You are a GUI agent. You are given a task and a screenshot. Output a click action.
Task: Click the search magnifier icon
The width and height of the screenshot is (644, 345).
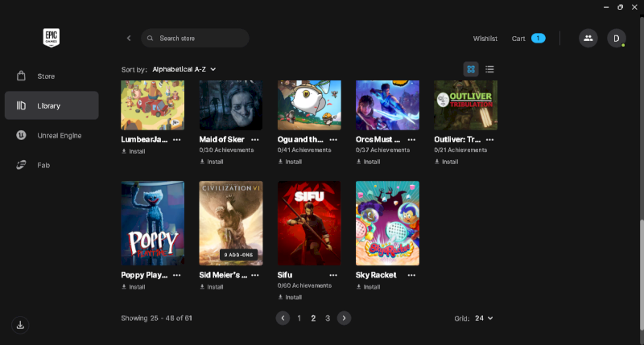[x=151, y=38]
